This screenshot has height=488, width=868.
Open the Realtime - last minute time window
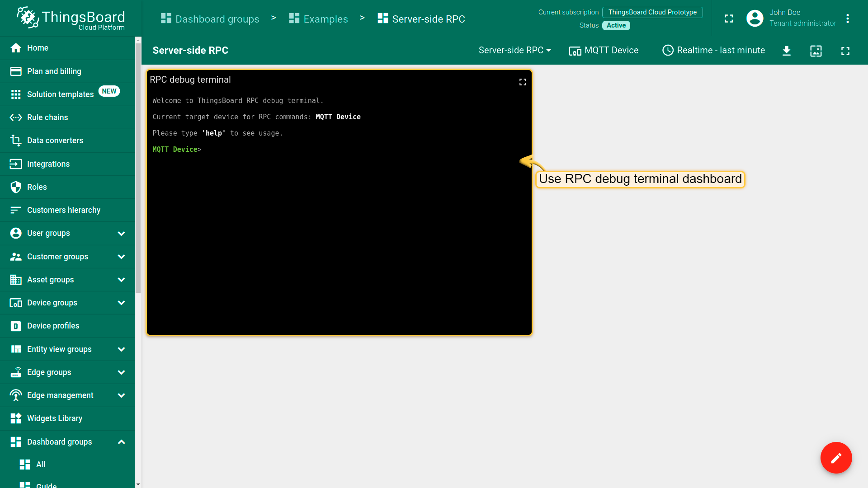click(x=714, y=51)
